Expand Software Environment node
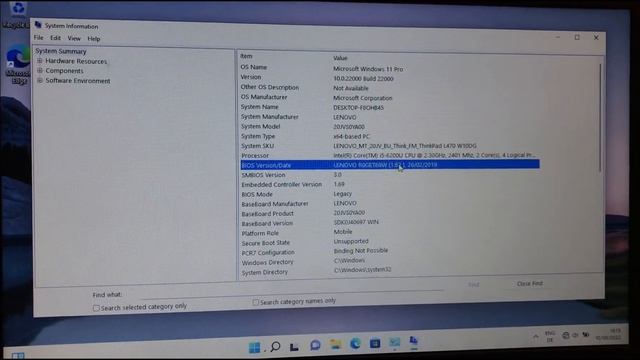The width and height of the screenshot is (640, 360). coord(40,80)
